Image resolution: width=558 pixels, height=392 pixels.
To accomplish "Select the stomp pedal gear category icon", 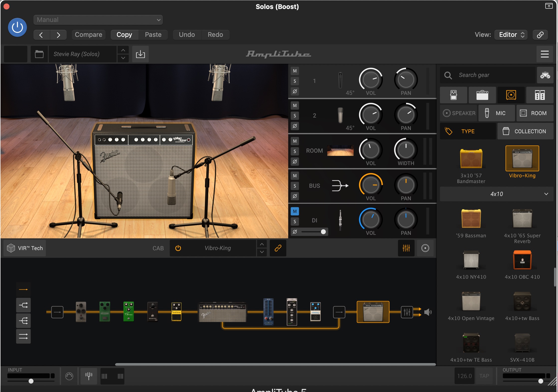I will 454,95.
